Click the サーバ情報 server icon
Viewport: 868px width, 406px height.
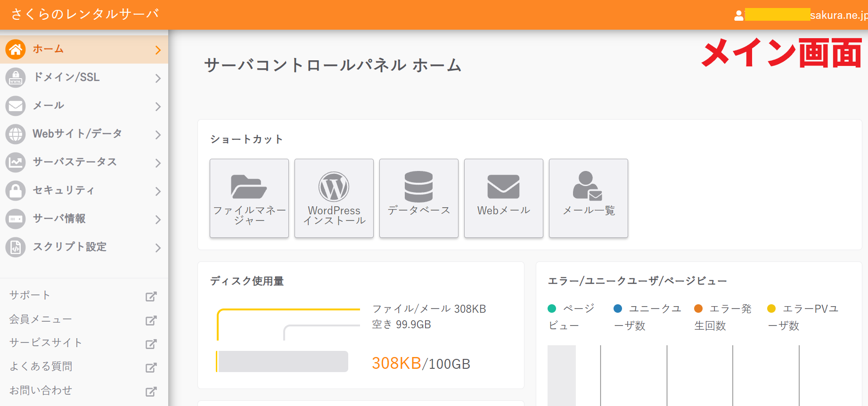16,219
